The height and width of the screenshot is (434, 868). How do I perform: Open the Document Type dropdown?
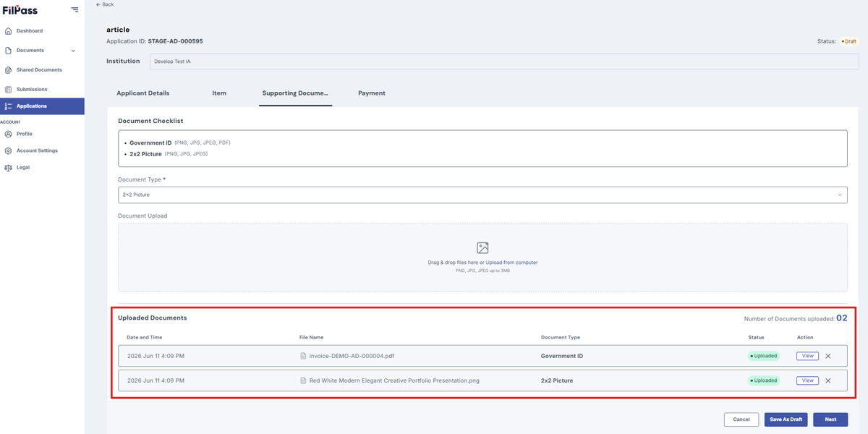tap(482, 195)
